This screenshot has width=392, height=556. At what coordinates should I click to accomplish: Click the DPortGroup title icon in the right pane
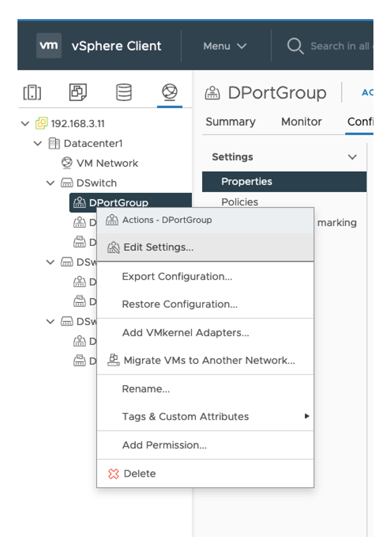point(212,93)
